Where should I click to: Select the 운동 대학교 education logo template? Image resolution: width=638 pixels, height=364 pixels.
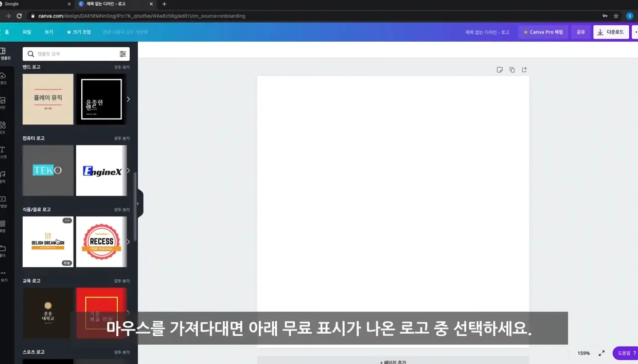(x=48, y=313)
